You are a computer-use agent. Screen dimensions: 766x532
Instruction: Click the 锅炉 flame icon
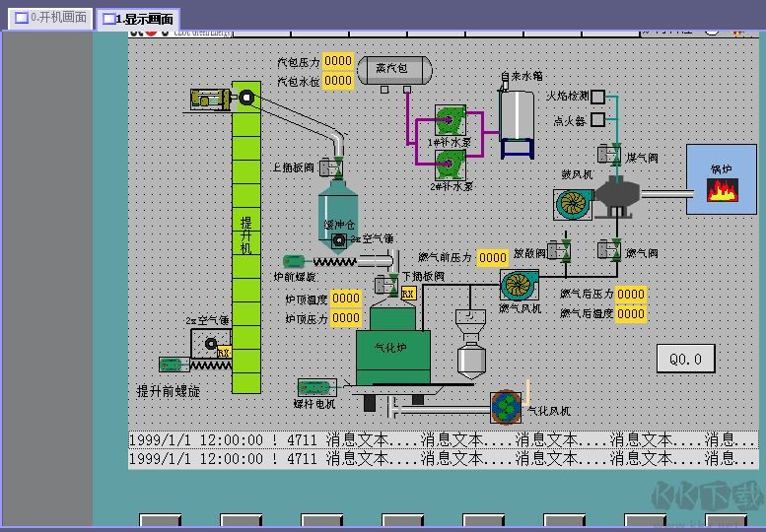(722, 189)
